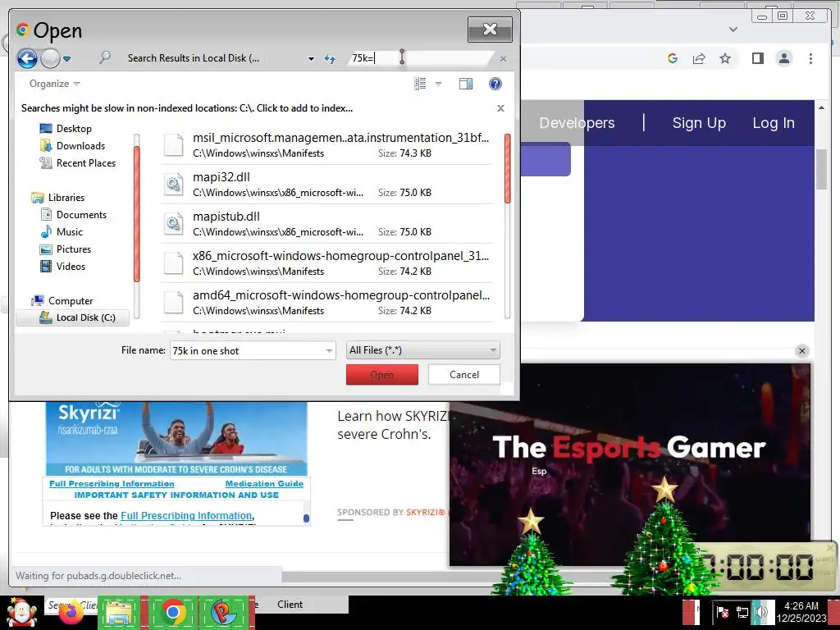
Task: Click the refresh search results icon
Action: 330,58
